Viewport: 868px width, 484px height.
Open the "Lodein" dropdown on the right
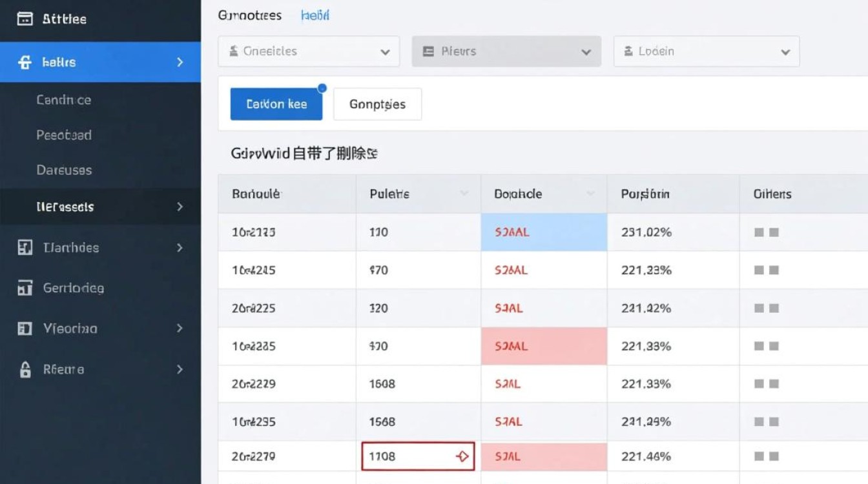pyautogui.click(x=706, y=51)
